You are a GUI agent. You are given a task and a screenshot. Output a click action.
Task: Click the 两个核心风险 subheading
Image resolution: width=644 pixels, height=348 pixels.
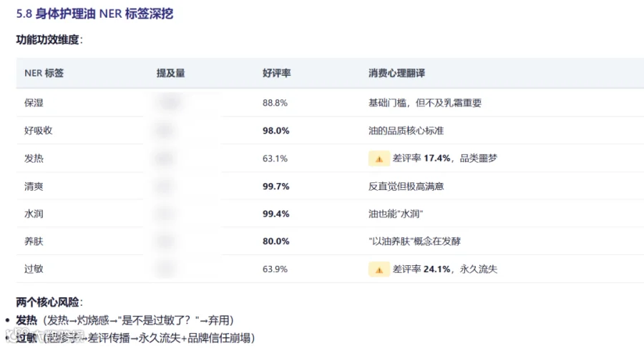click(49, 302)
